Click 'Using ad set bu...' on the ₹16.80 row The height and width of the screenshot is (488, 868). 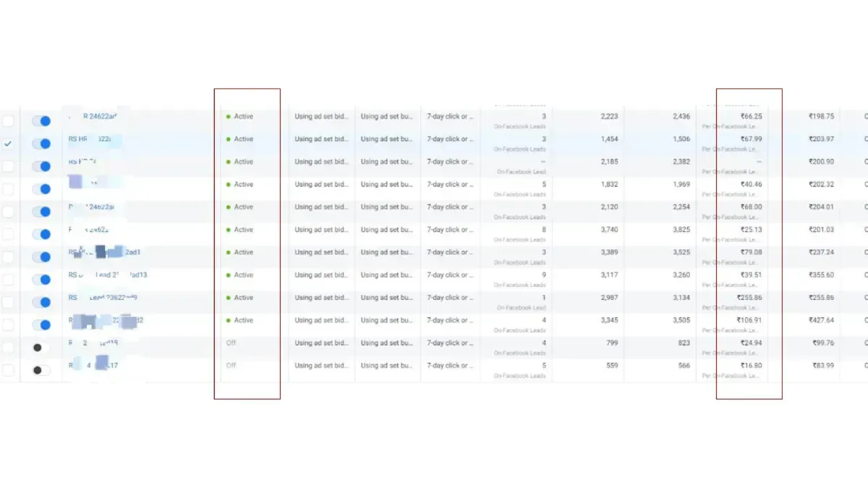(386, 365)
